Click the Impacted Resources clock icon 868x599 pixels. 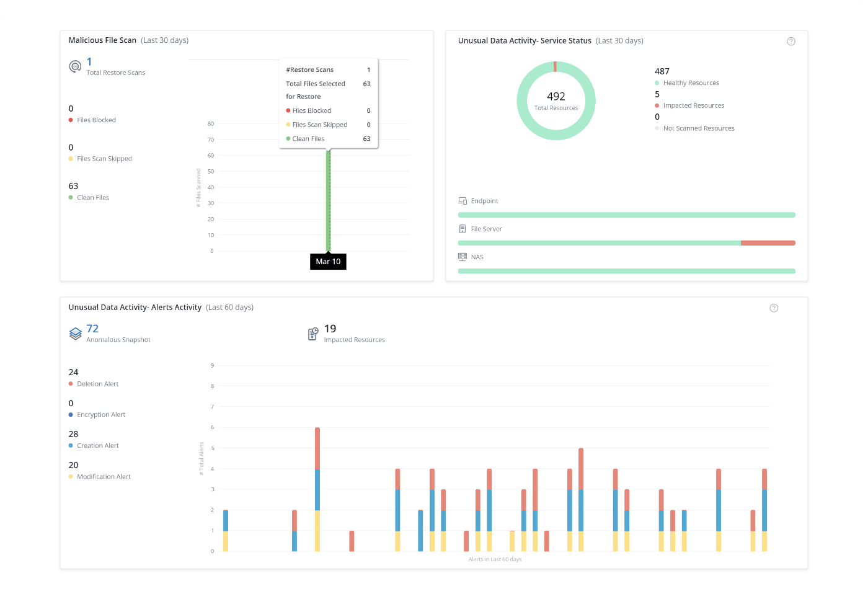tap(313, 334)
